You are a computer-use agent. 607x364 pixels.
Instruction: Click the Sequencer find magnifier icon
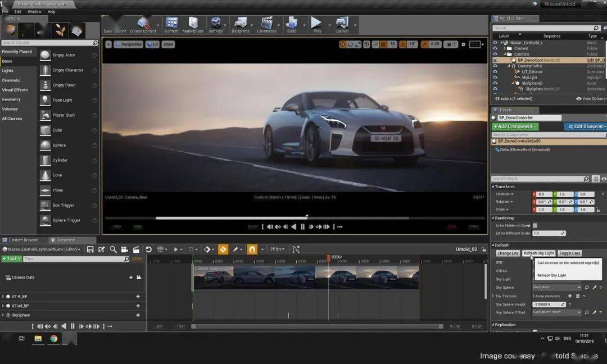113,249
